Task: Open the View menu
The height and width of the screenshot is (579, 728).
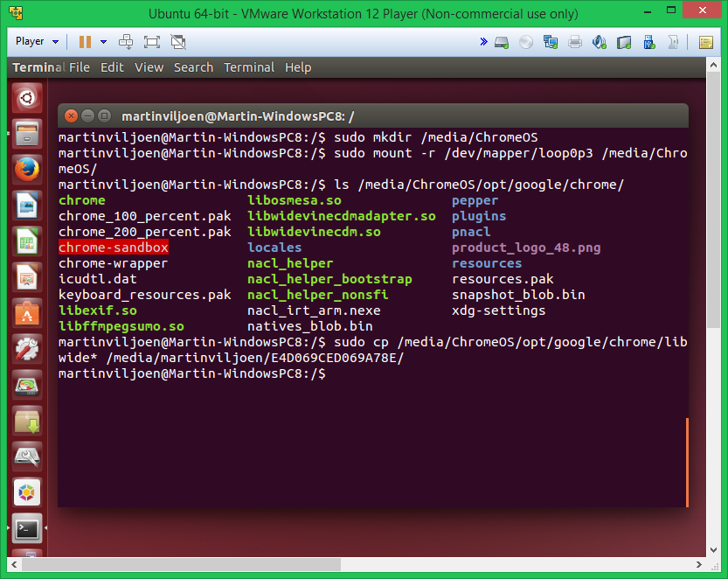Action: coord(149,67)
